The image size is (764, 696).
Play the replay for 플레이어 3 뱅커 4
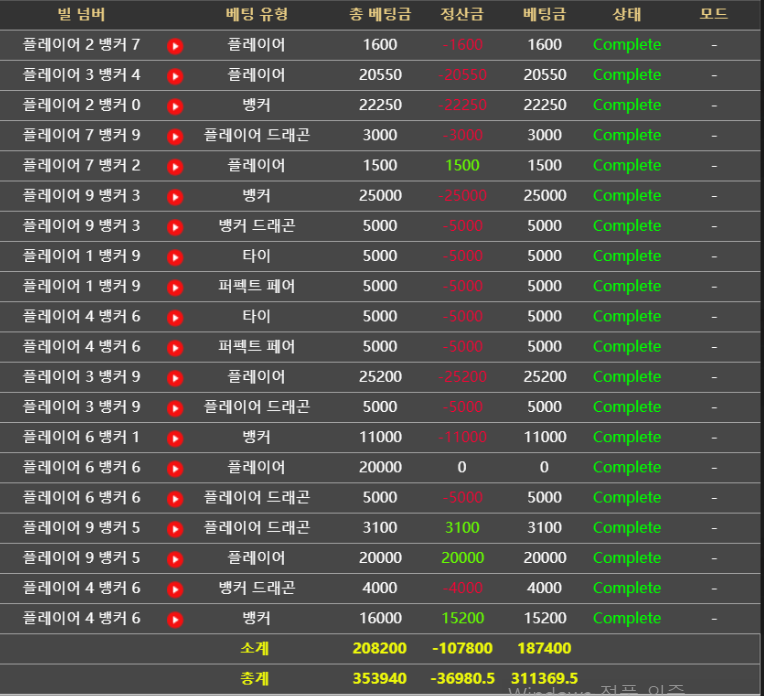175,77
